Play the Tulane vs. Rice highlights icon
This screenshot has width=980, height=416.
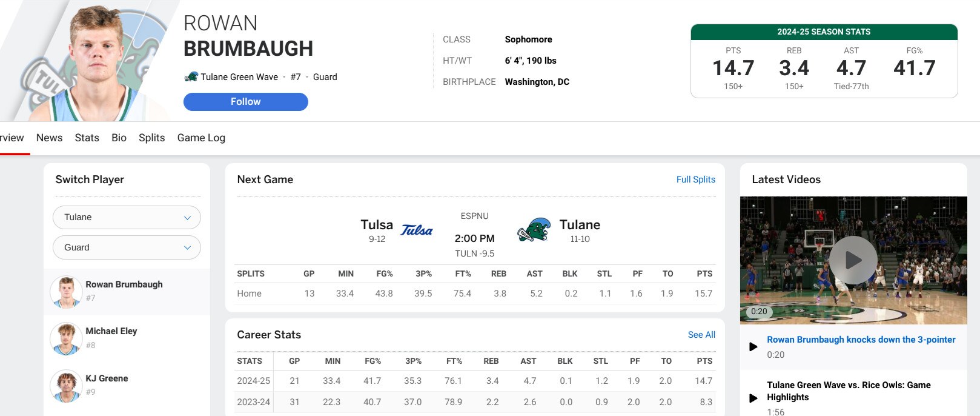(x=753, y=398)
